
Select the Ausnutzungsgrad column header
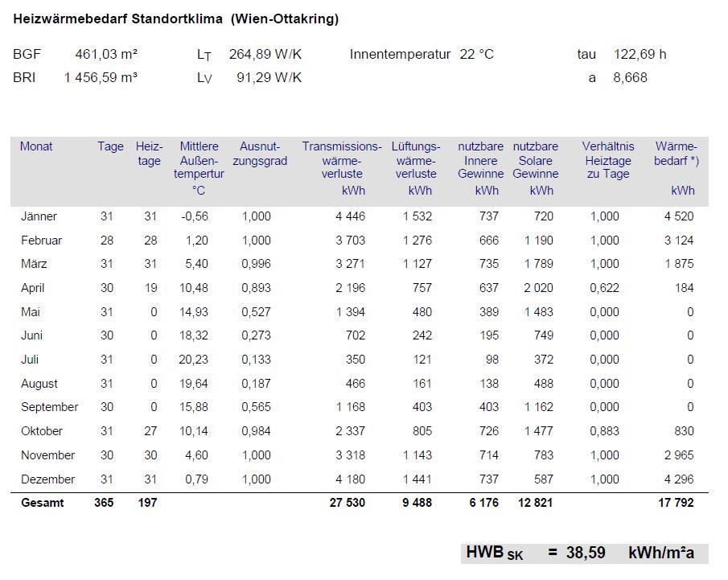260,154
